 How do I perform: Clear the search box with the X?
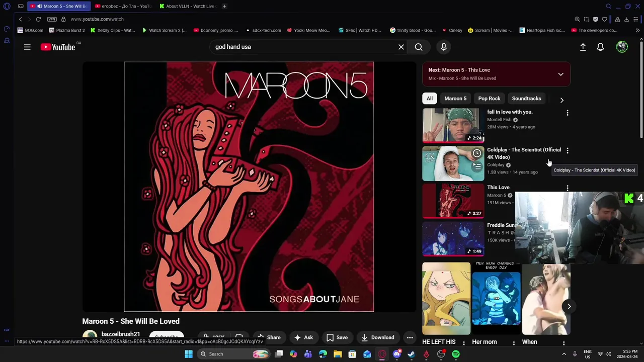(x=401, y=47)
